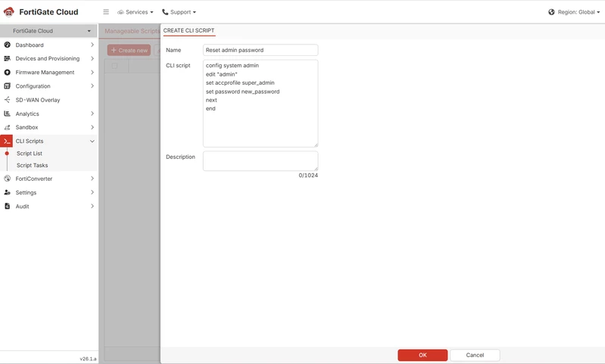605x364 pixels.
Task: Click the 'set password new_password' script line
Action: [x=243, y=92]
